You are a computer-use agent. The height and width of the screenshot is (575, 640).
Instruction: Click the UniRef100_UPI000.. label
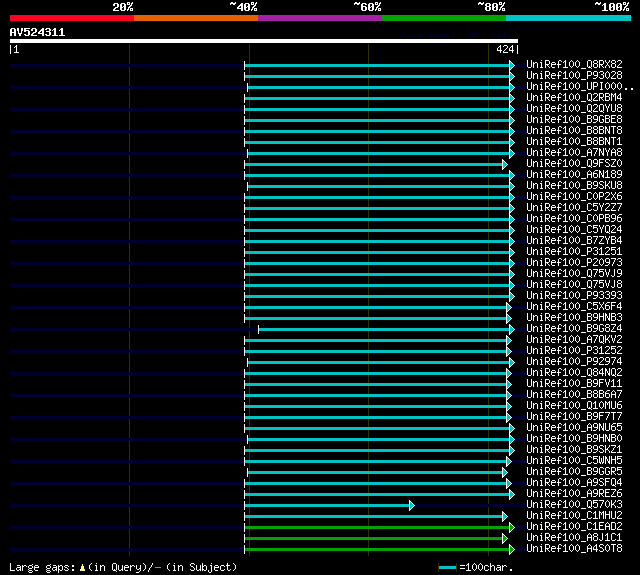click(x=580, y=87)
